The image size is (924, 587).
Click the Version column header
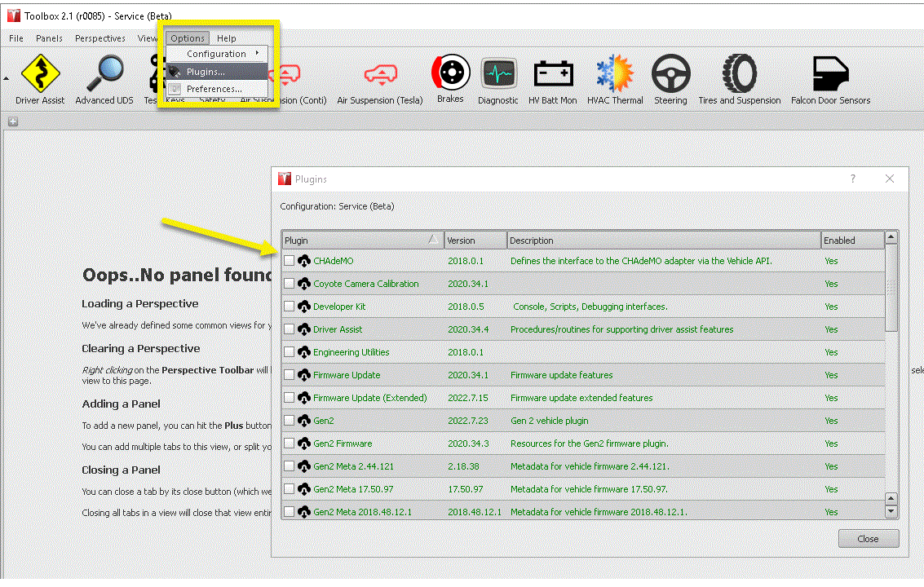point(475,241)
